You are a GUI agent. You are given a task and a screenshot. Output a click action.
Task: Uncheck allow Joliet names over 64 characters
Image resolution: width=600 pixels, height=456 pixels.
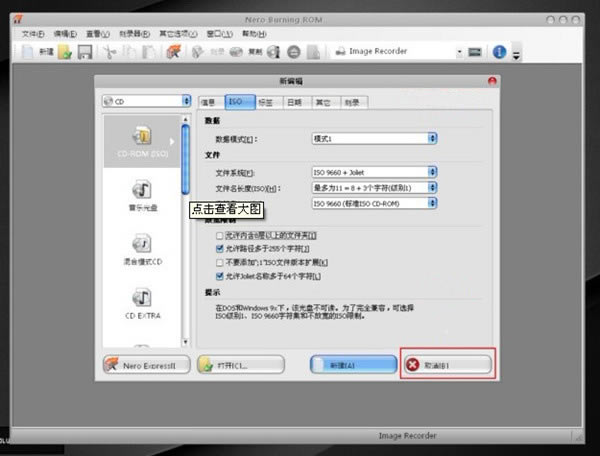(x=220, y=274)
